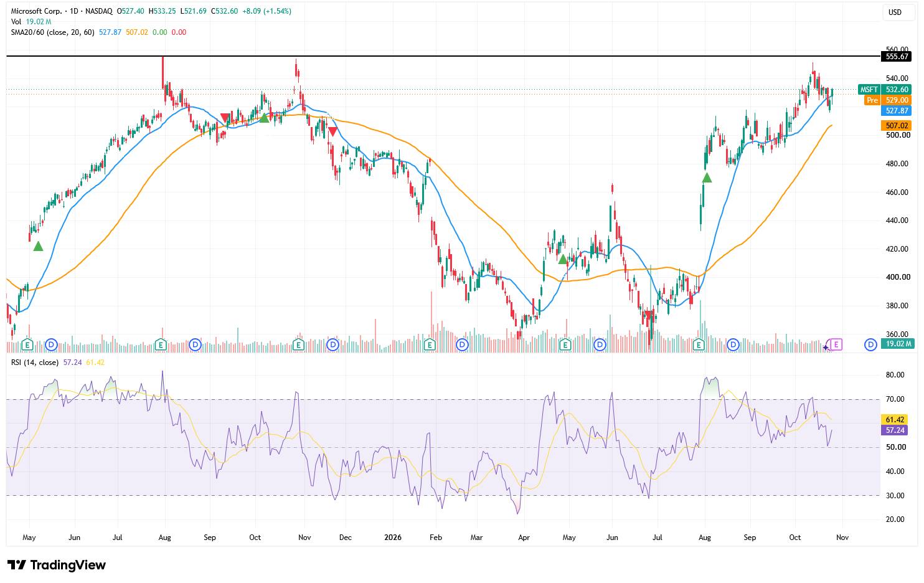Screen dimensions: 924x583
Task: Click the dividend marker in late August 2026
Action: 733,344
